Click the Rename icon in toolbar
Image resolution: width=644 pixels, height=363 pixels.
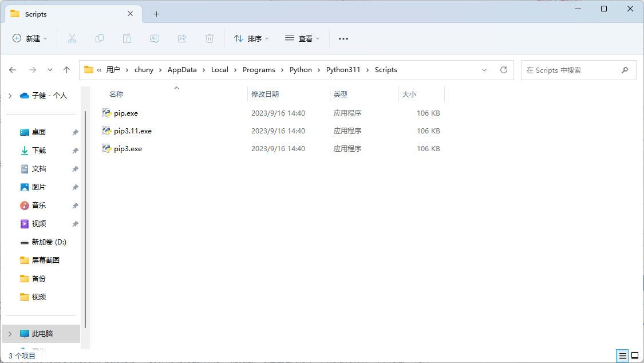pos(155,38)
